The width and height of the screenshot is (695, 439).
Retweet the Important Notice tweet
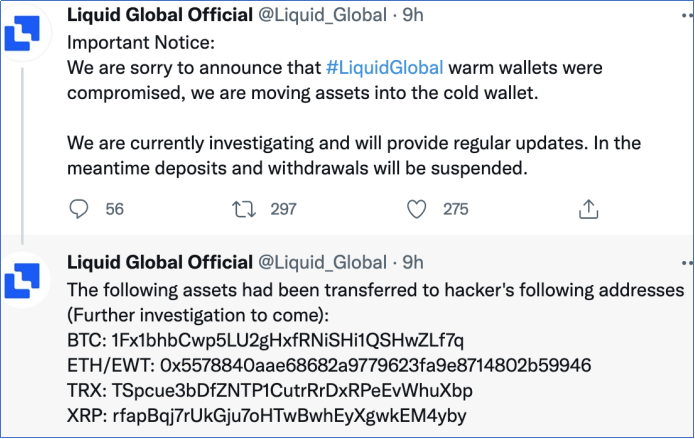tap(244, 209)
